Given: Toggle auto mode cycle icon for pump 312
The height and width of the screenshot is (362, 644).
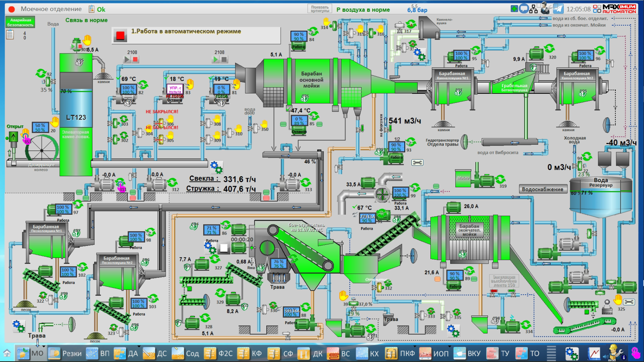Looking at the screenshot, I should (x=172, y=182).
